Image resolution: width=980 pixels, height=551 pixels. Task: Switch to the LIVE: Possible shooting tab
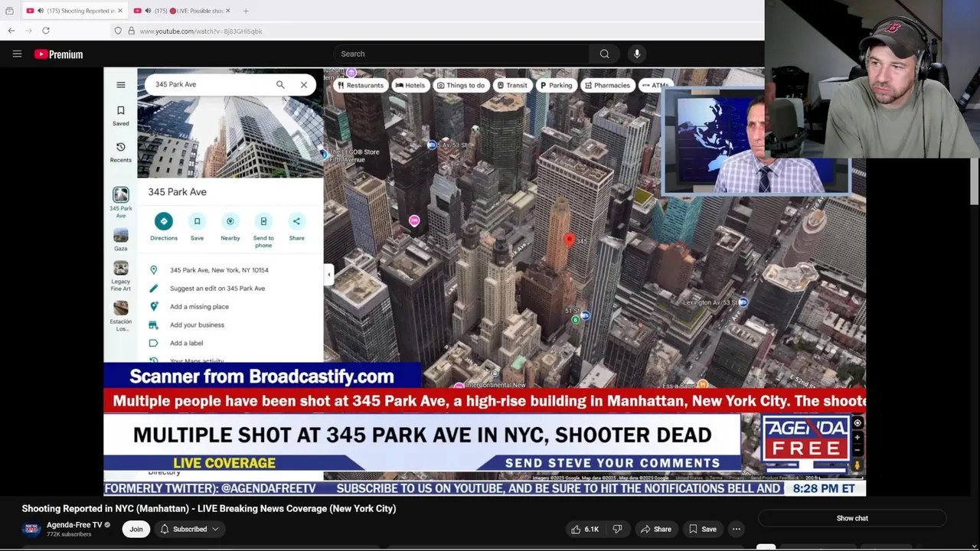click(x=182, y=11)
